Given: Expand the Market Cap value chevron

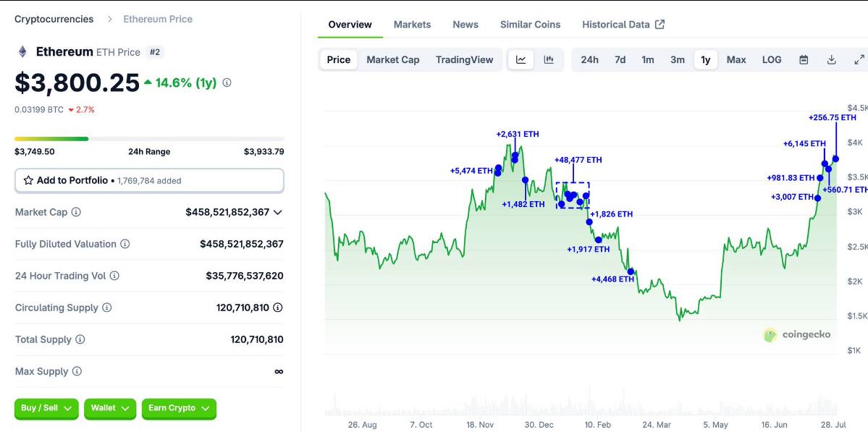Looking at the screenshot, I should [278, 212].
